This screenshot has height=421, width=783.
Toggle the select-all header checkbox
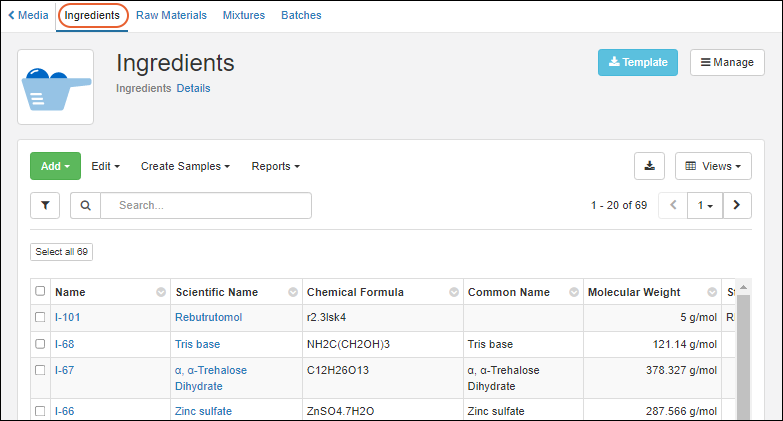coord(40,292)
